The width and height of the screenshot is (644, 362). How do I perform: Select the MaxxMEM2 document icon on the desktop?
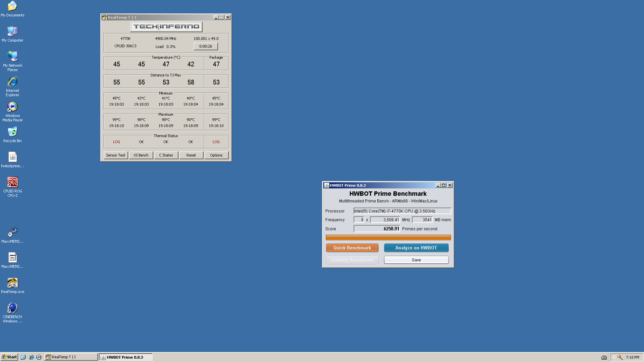12,260
